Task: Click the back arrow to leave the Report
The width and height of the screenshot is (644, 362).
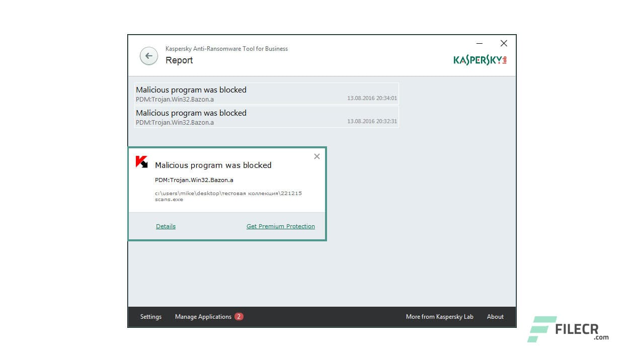Action: (148, 56)
